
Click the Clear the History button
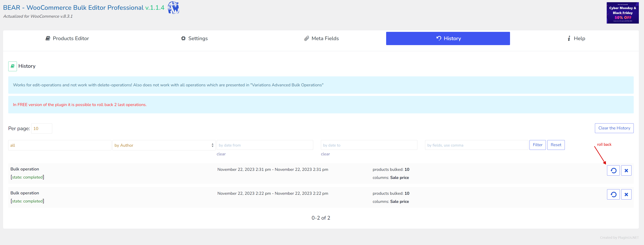pos(614,128)
